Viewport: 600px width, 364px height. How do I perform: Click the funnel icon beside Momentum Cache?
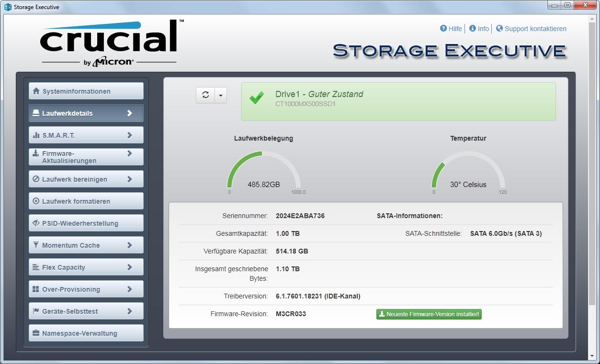coord(36,245)
